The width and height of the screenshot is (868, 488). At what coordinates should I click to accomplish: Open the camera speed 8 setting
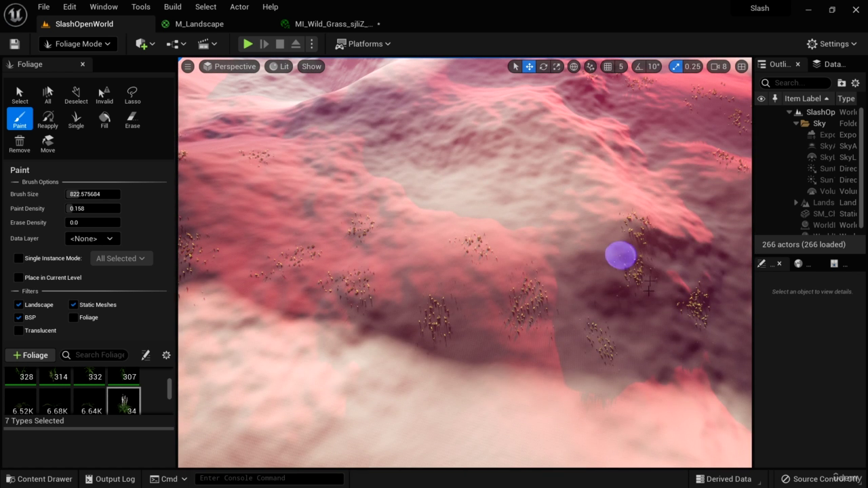pos(719,66)
